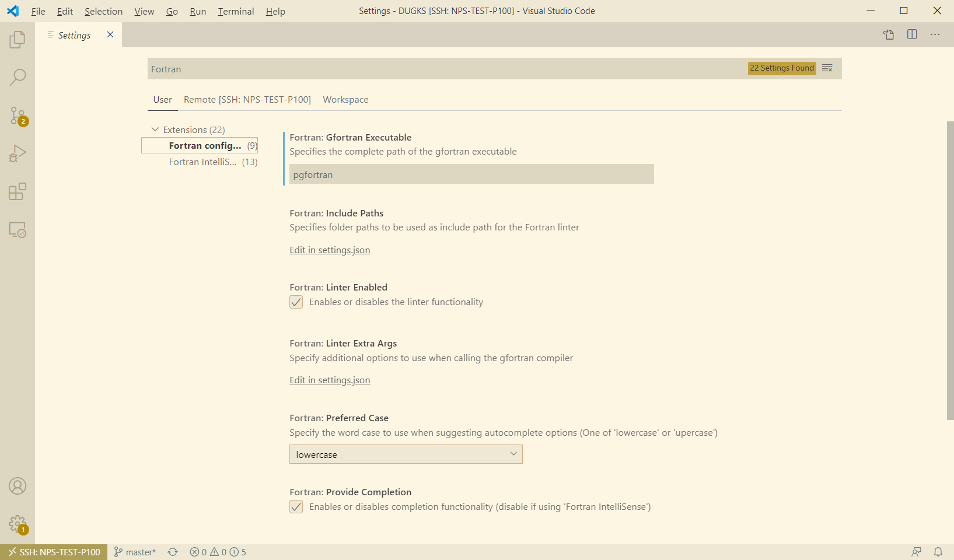The height and width of the screenshot is (560, 954).
Task: Open the editor More Actions ellipsis
Action: (x=935, y=34)
